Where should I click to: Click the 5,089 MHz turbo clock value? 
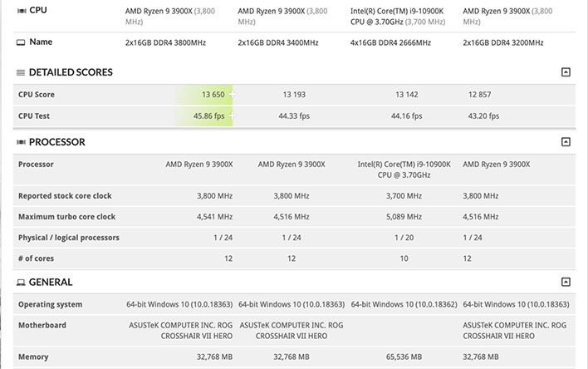coord(404,217)
